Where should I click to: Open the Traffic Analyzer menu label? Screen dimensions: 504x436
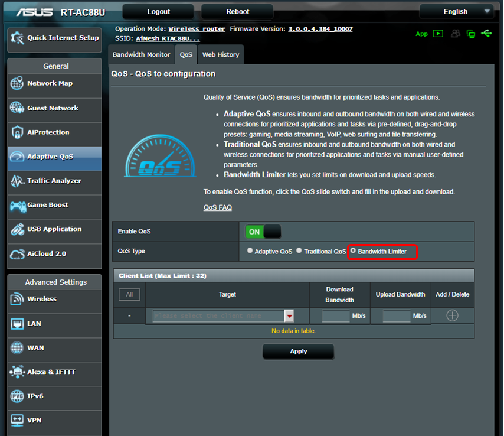pyautogui.click(x=54, y=181)
